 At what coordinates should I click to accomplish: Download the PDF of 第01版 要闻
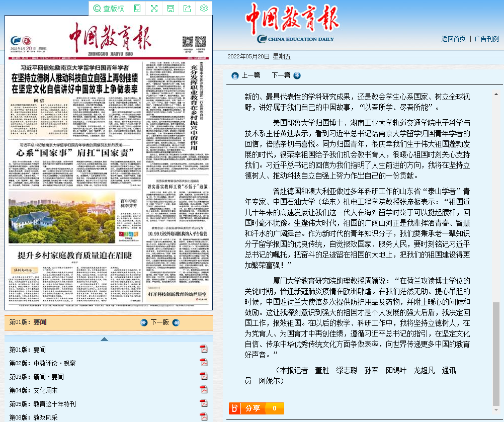(x=204, y=349)
